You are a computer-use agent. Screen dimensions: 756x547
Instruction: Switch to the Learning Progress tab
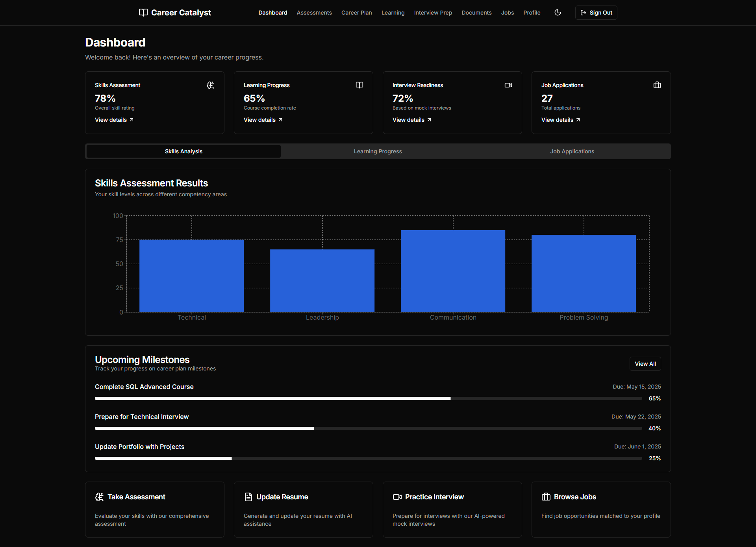point(378,151)
